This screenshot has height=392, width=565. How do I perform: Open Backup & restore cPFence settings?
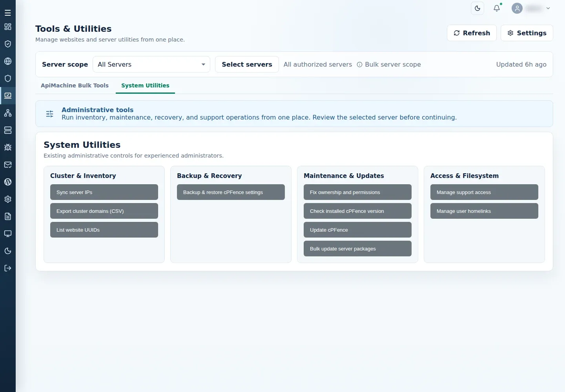[231, 192]
